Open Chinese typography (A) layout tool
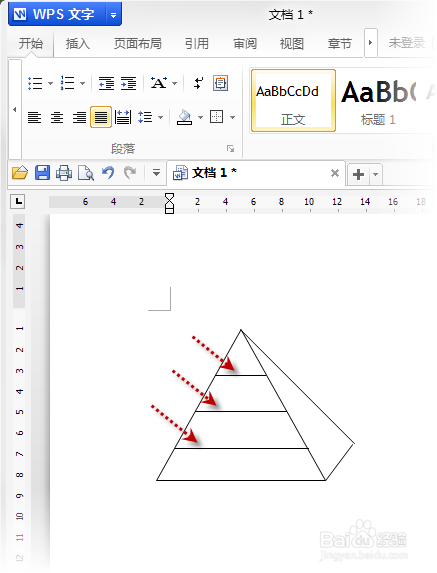The height and width of the screenshot is (573, 437). click(x=159, y=83)
